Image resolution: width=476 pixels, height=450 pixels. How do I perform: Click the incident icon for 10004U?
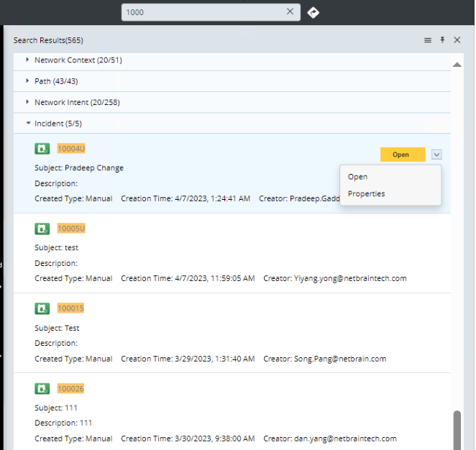click(x=42, y=149)
